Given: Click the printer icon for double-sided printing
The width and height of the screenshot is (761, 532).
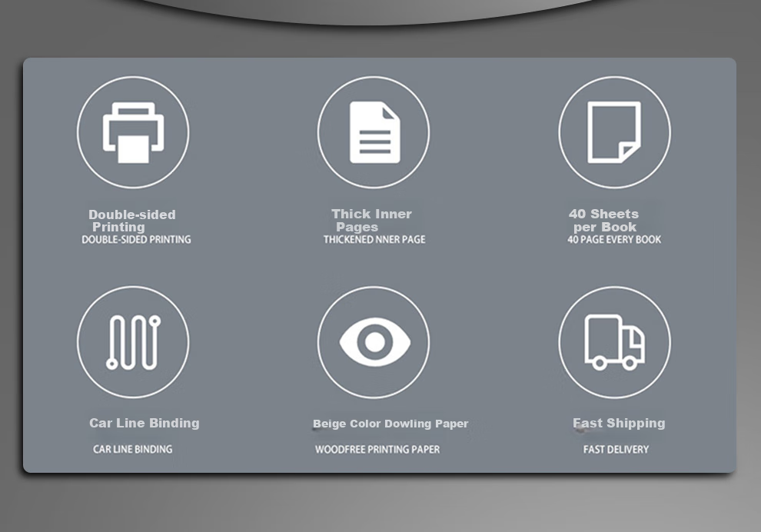Looking at the screenshot, I should tap(133, 132).
